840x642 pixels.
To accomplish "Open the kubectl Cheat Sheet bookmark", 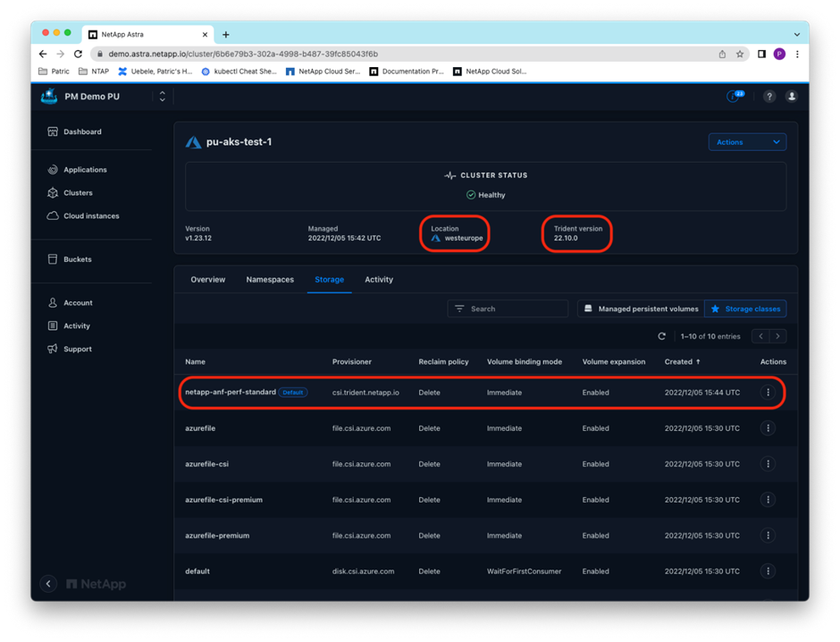I will pyautogui.click(x=239, y=72).
